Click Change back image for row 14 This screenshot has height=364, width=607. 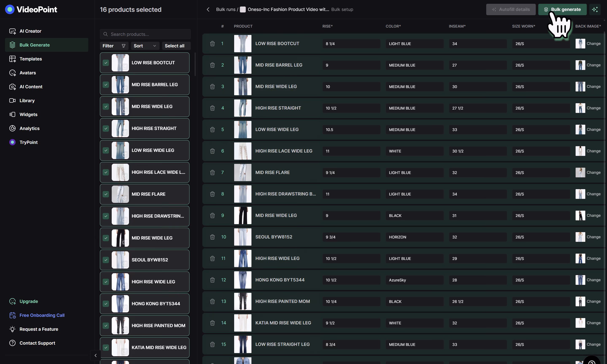(594, 323)
